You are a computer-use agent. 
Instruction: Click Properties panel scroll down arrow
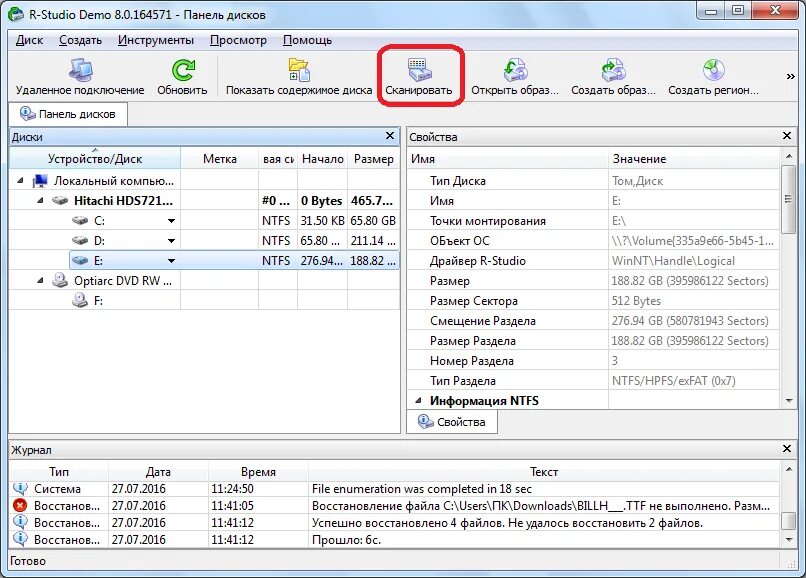(788, 400)
